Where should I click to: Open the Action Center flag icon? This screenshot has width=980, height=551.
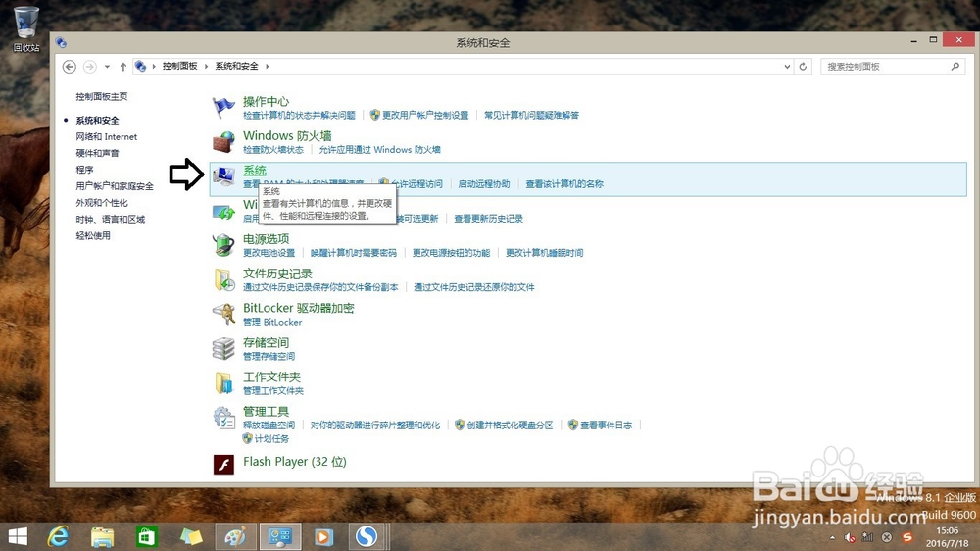[223, 108]
